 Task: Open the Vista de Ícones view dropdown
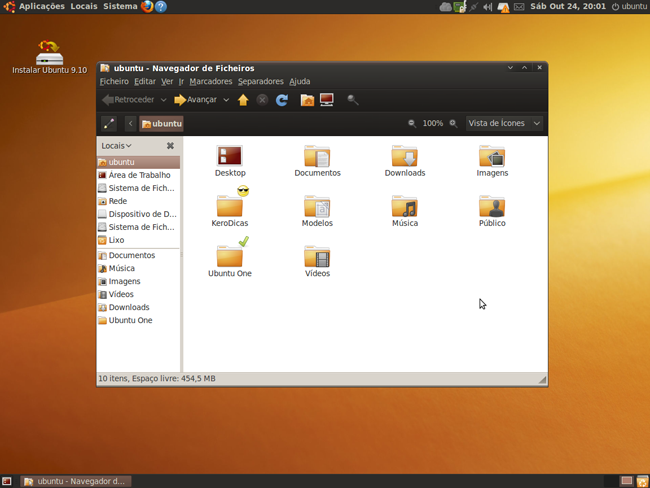(x=504, y=124)
